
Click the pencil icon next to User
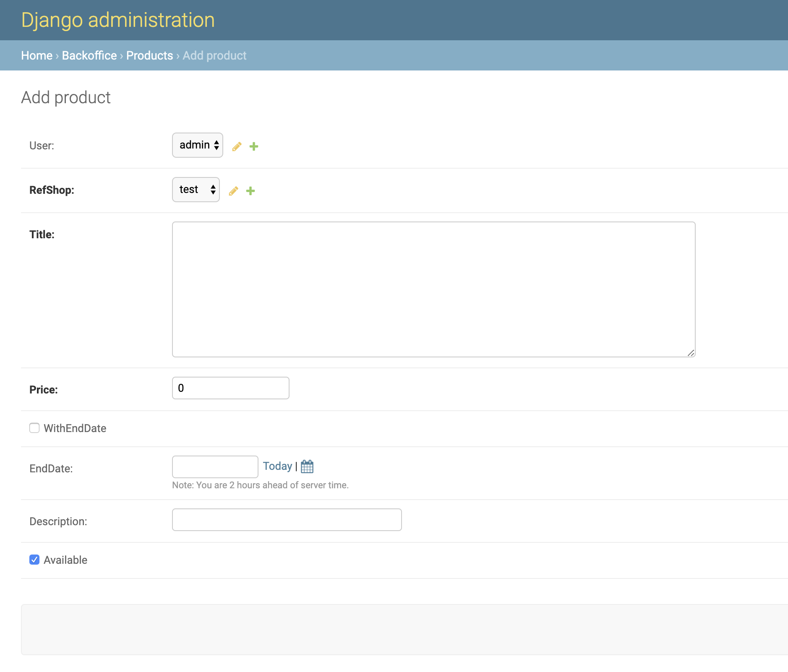(x=237, y=146)
